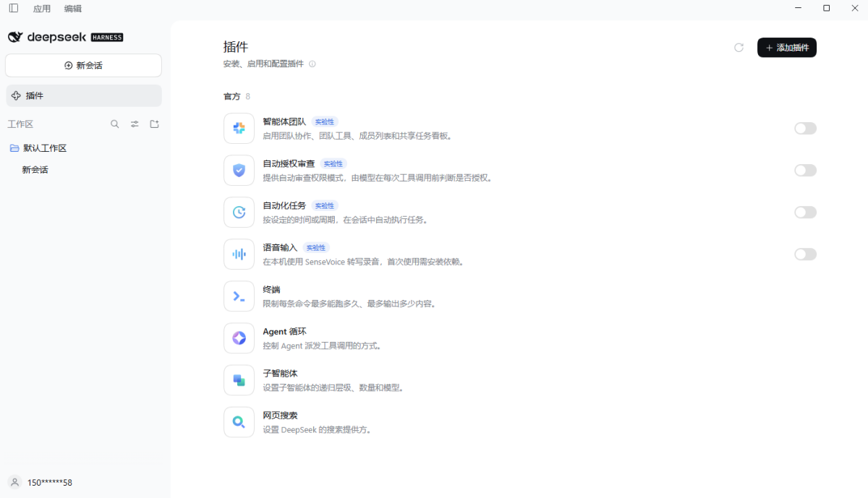
Task: Click the search icon beside 工作区
Action: pyautogui.click(x=115, y=124)
